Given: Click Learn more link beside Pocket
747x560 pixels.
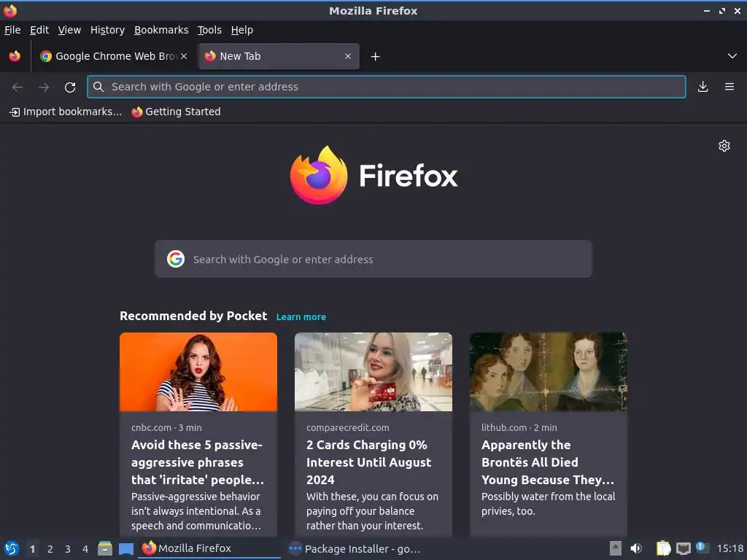Looking at the screenshot, I should pyautogui.click(x=301, y=317).
